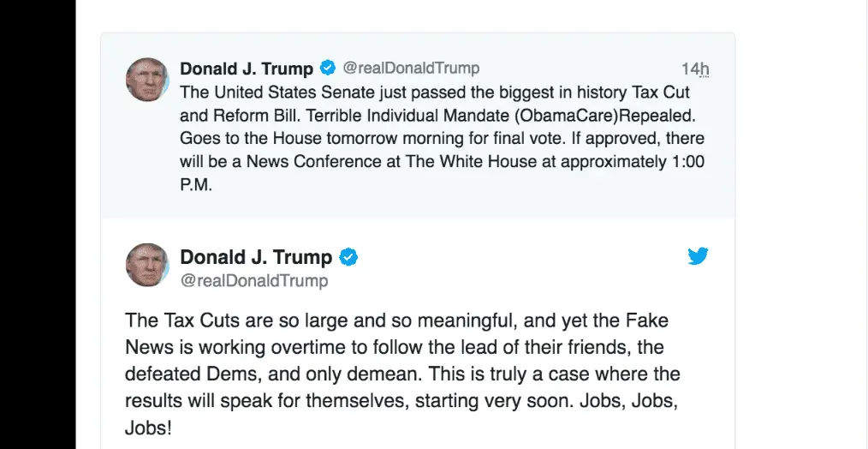Click the Twitter bird logo icon

[x=699, y=255]
